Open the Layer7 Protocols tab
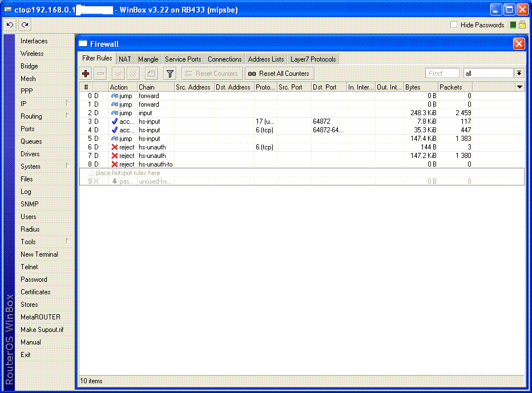Viewport: 532px width, 393px height. [x=313, y=59]
